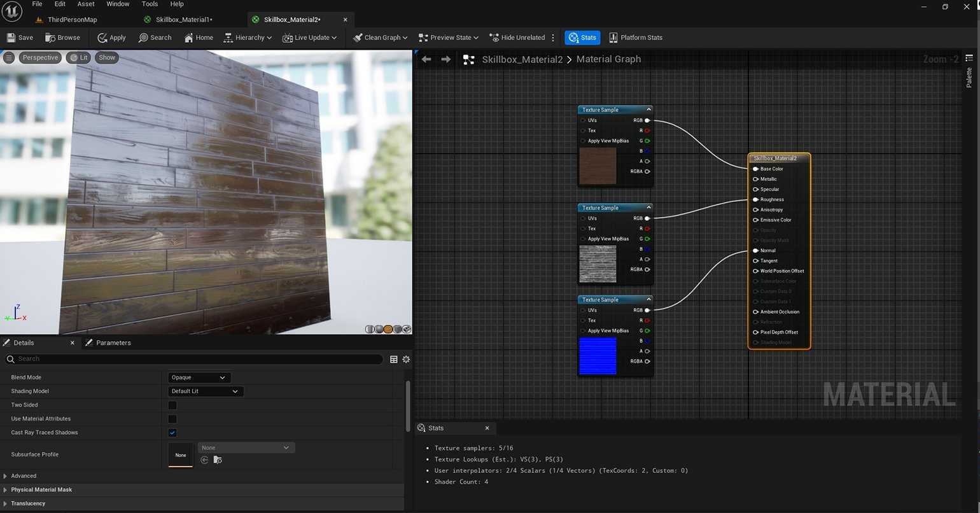Click the Show button in viewport
Screen dimensions: 980x513
(x=107, y=57)
